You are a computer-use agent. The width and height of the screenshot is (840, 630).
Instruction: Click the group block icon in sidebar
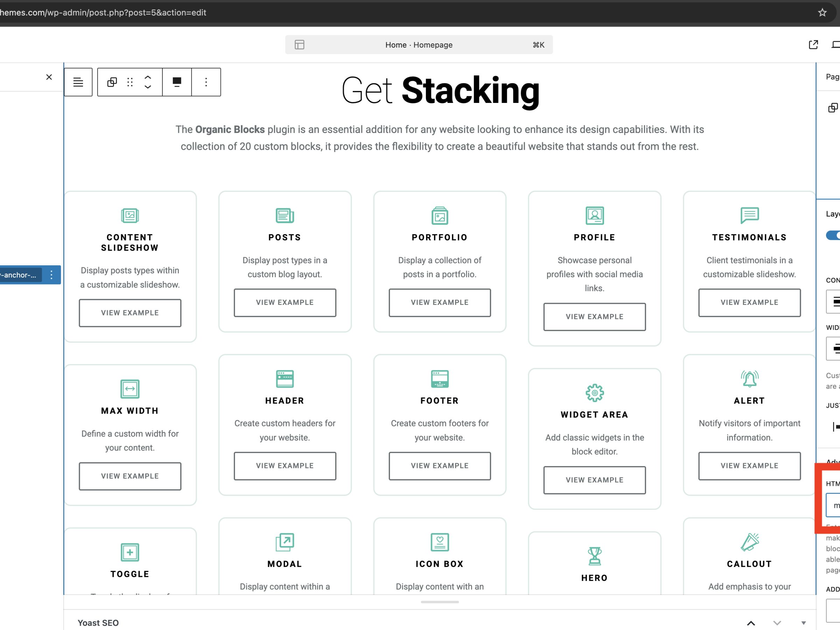[x=833, y=108]
